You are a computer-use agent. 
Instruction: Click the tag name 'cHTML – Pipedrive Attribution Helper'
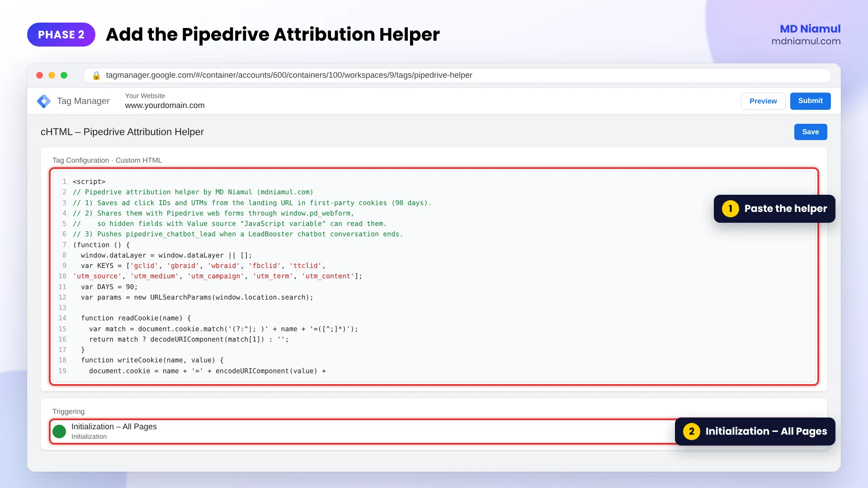[x=122, y=132]
